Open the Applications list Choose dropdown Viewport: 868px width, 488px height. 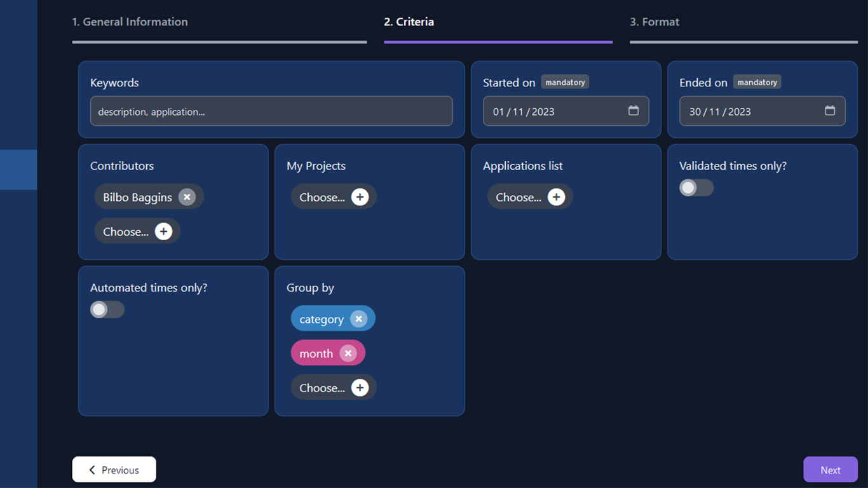[519, 198]
